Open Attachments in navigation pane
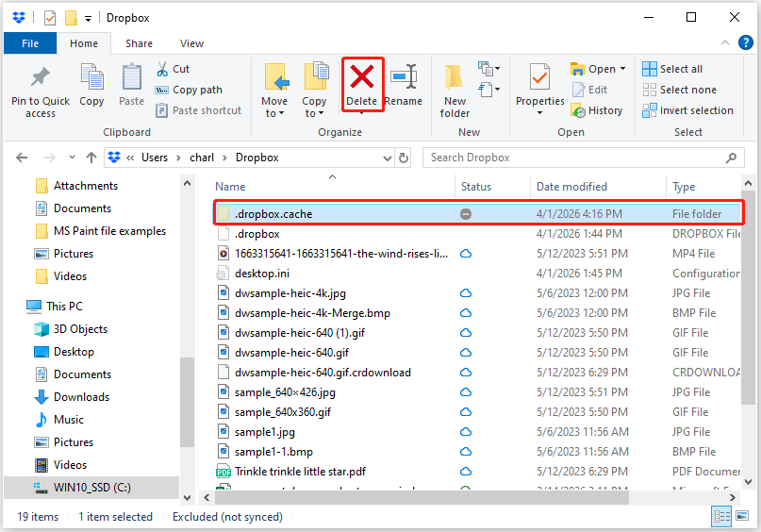This screenshot has height=532, width=761. coord(86,186)
